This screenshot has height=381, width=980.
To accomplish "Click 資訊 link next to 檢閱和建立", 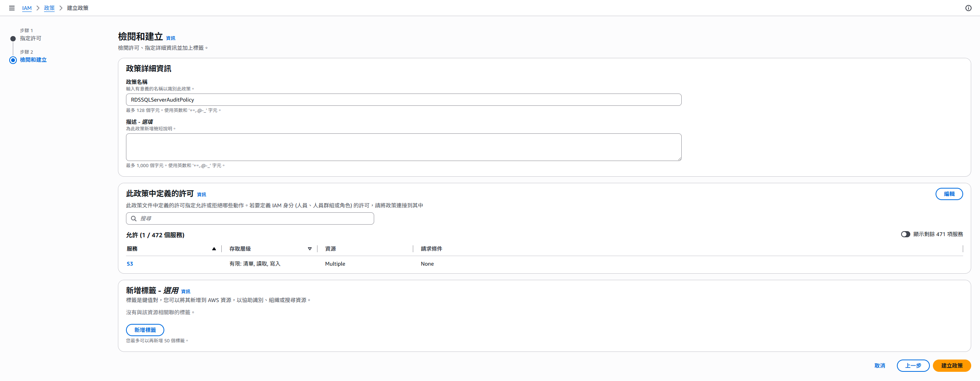I will click(171, 38).
